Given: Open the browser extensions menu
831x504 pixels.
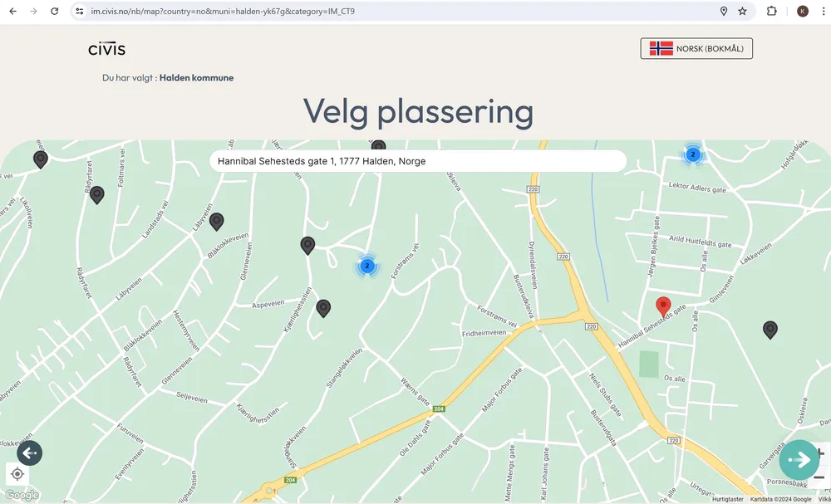Looking at the screenshot, I should pyautogui.click(x=772, y=12).
